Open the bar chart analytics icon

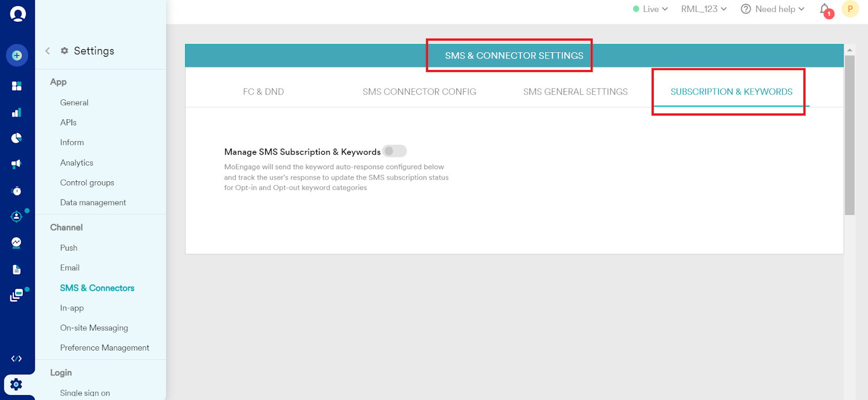(x=17, y=112)
